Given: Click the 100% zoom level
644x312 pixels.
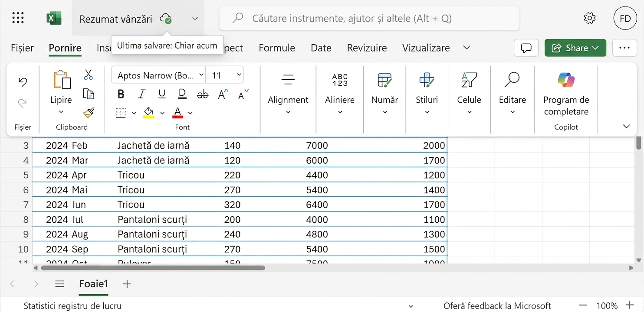Looking at the screenshot, I should 607,305.
